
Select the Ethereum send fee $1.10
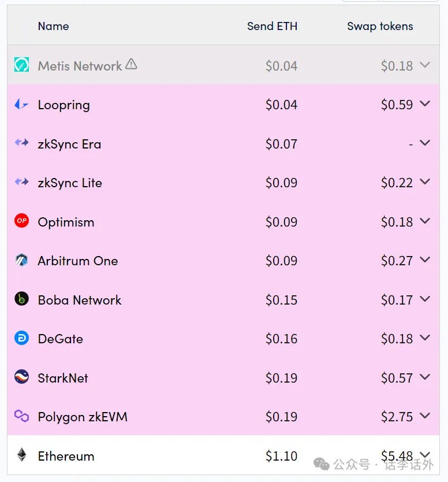(281, 456)
